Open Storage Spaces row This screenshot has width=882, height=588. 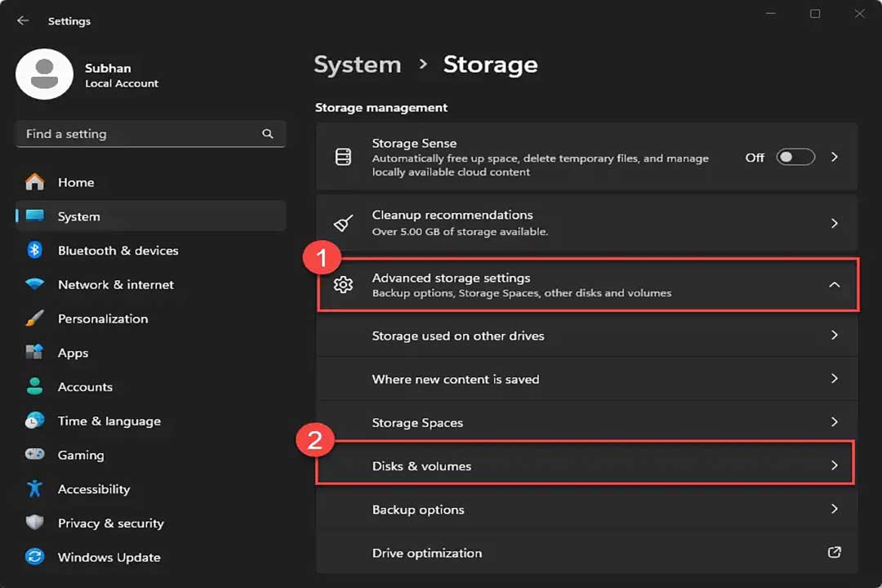(x=586, y=422)
